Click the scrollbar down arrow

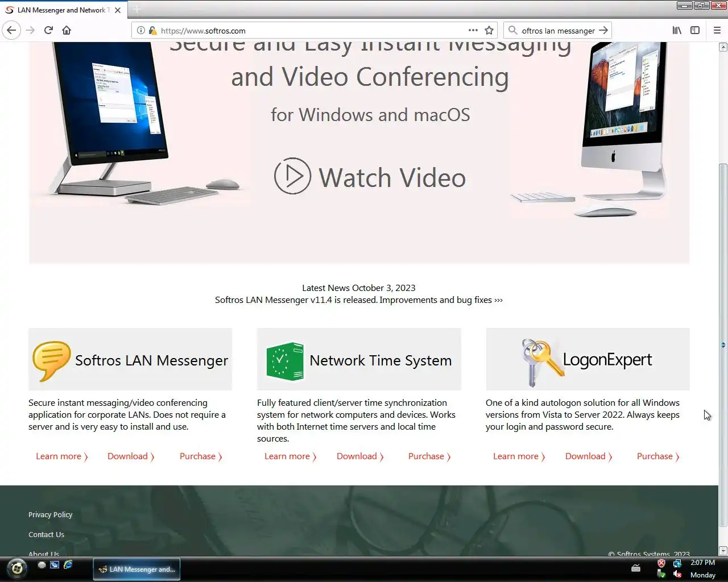coord(723,551)
